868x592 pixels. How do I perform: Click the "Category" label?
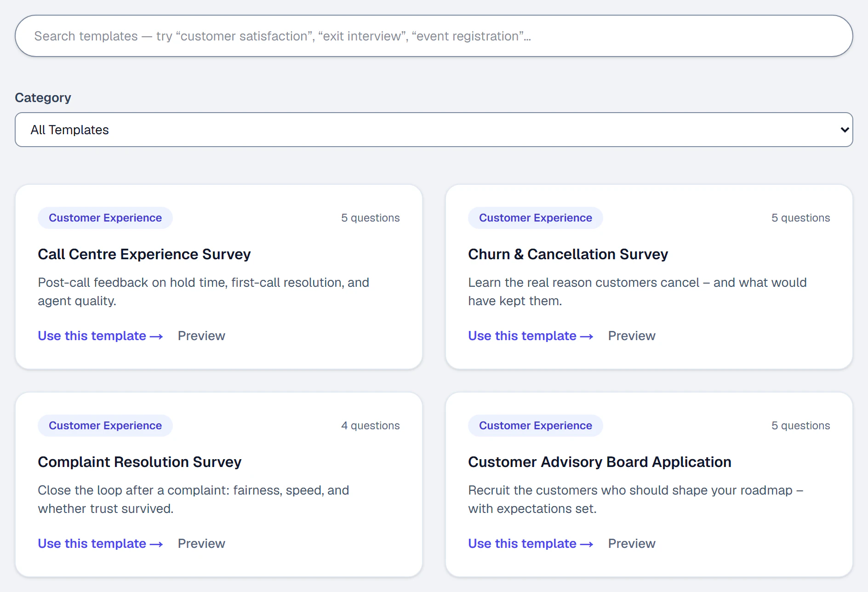click(x=43, y=98)
